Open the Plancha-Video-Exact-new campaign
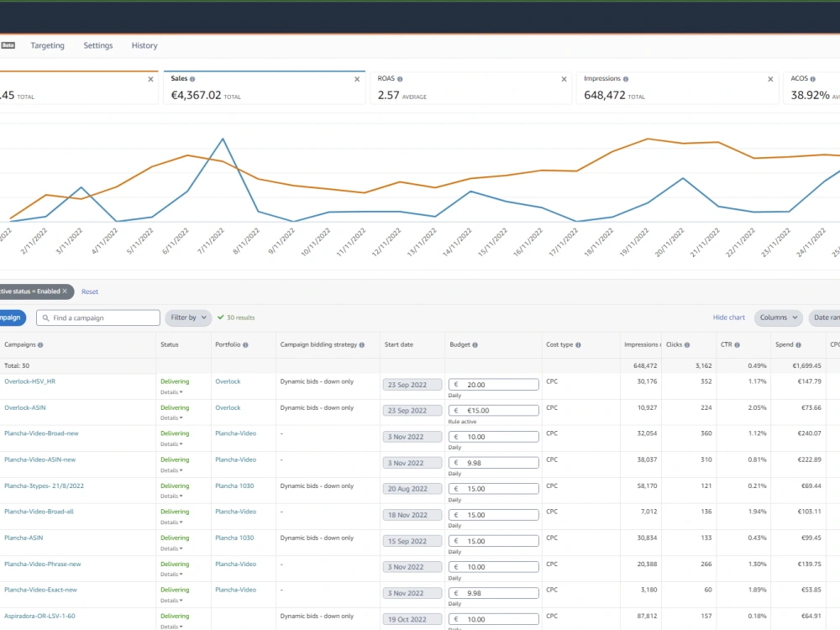 pyautogui.click(x=40, y=590)
